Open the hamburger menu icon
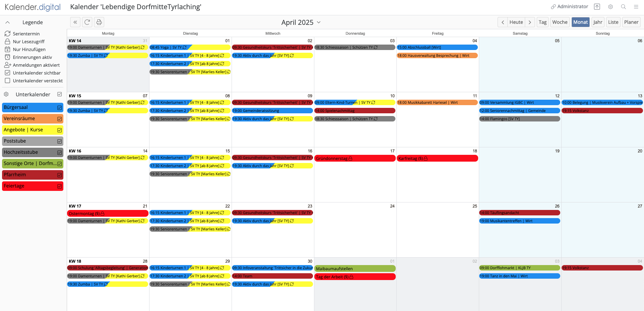Image resolution: width=644 pixels, height=311 pixels. click(x=636, y=7)
